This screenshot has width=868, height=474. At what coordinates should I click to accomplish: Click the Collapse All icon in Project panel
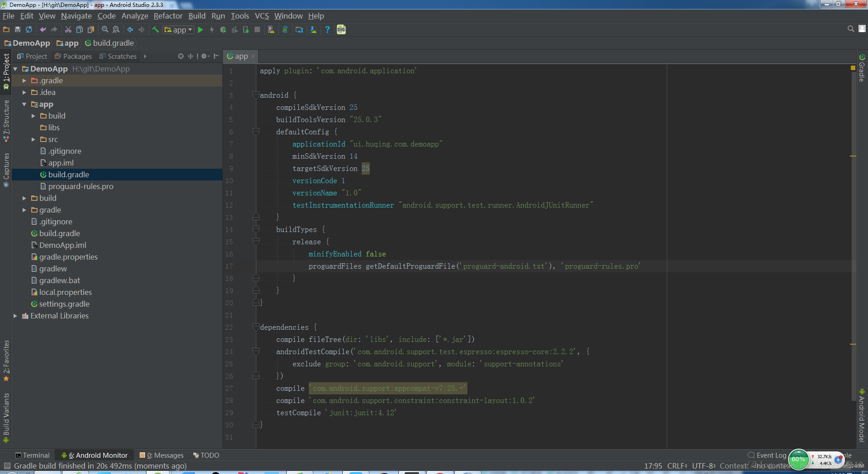[x=190, y=56]
